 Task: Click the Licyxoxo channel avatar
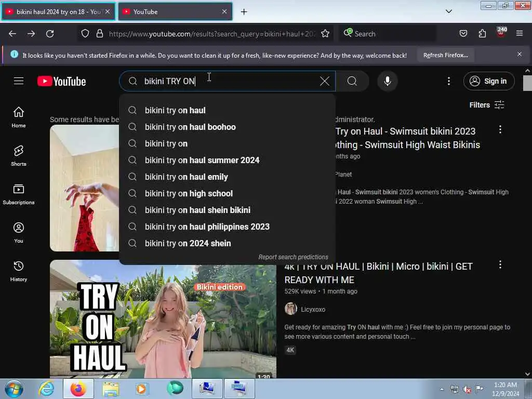291,309
